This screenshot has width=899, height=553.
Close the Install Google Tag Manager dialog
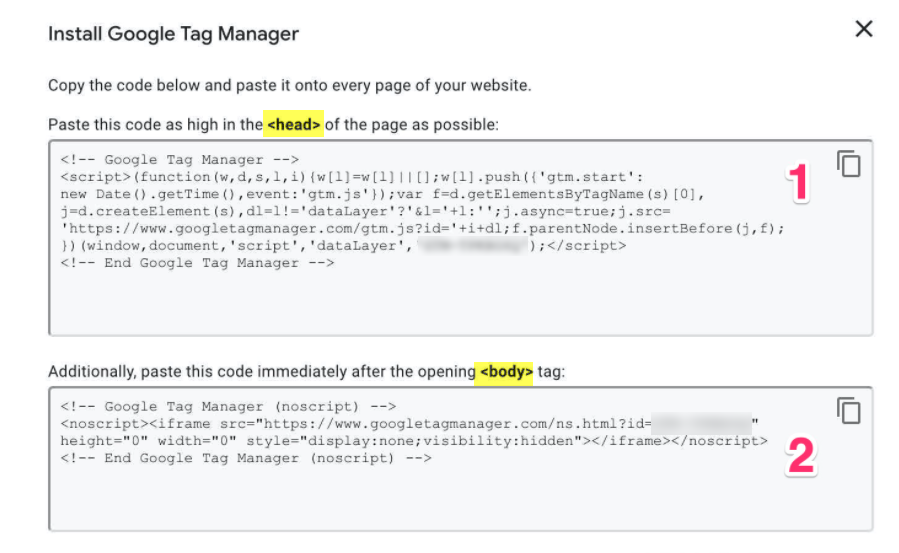[x=863, y=29]
